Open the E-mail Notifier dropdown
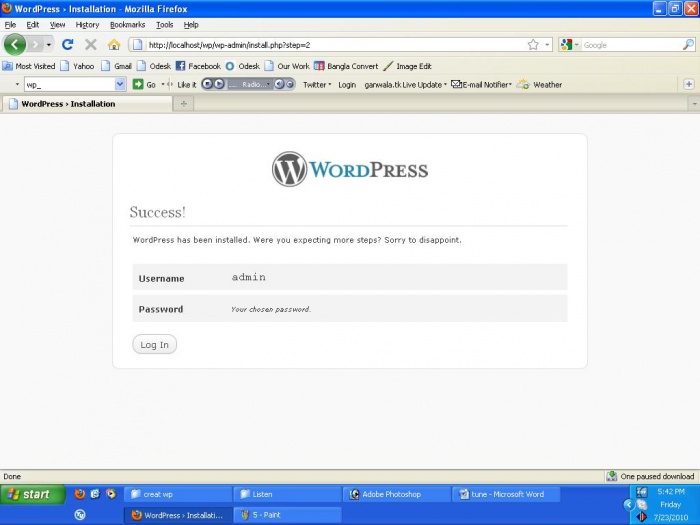Image resolution: width=700 pixels, height=525 pixels. point(481,84)
